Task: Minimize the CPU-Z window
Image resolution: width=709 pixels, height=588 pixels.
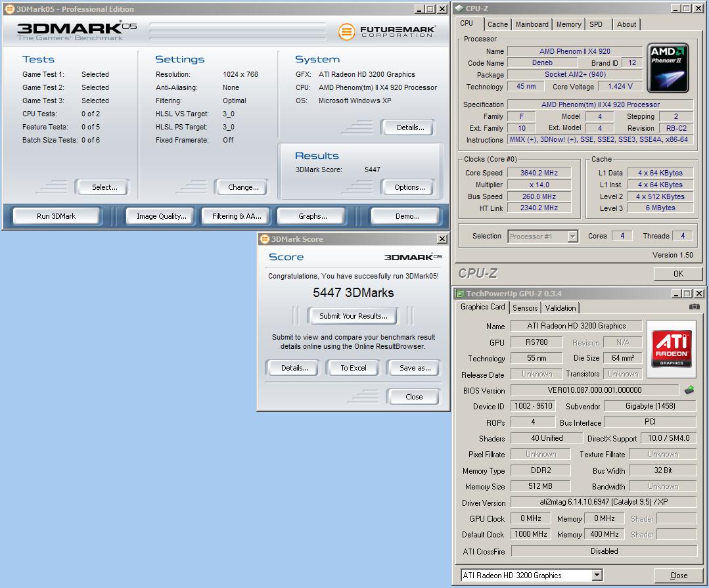Action: point(675,9)
